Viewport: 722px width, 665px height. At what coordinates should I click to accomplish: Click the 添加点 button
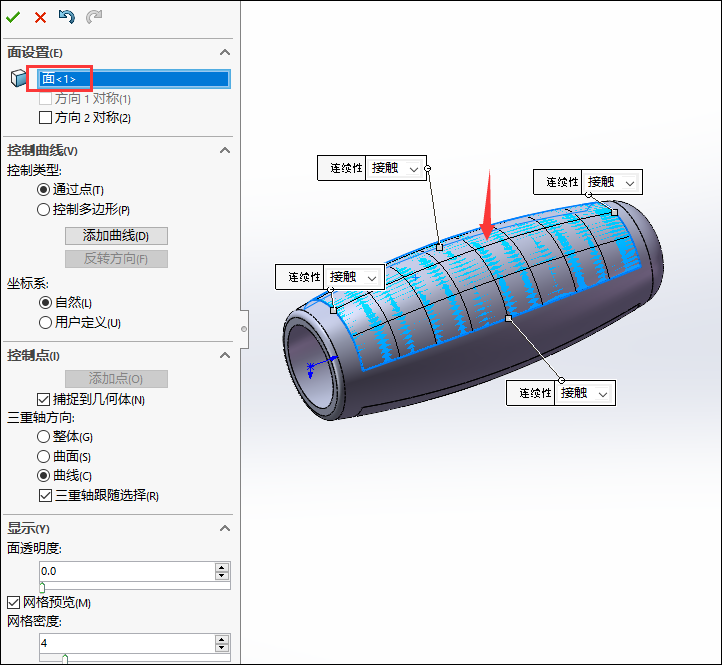click(116, 379)
